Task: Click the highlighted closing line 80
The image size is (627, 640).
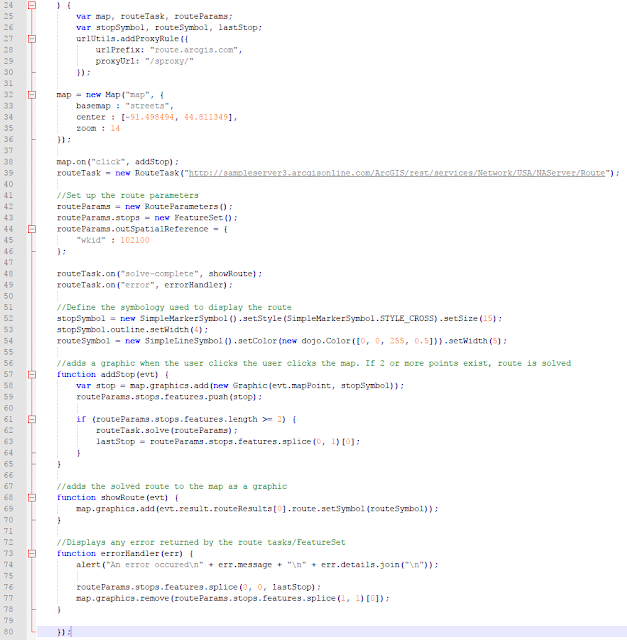Action: [332, 632]
